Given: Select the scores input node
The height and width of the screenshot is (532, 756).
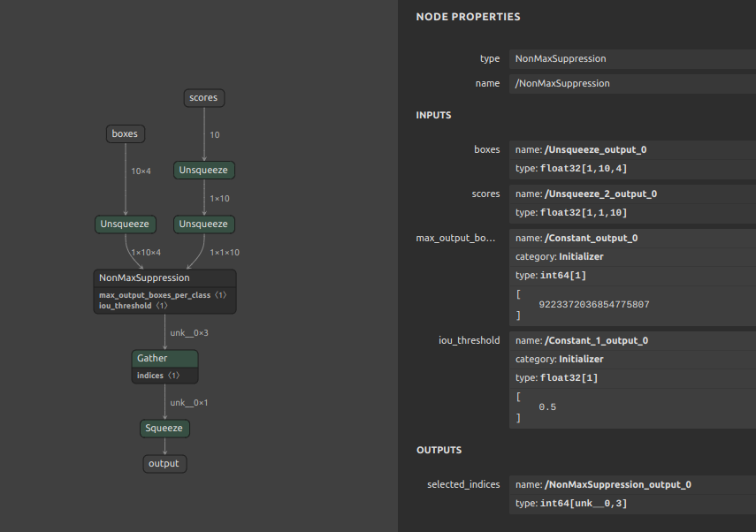Looking at the screenshot, I should pos(204,98).
